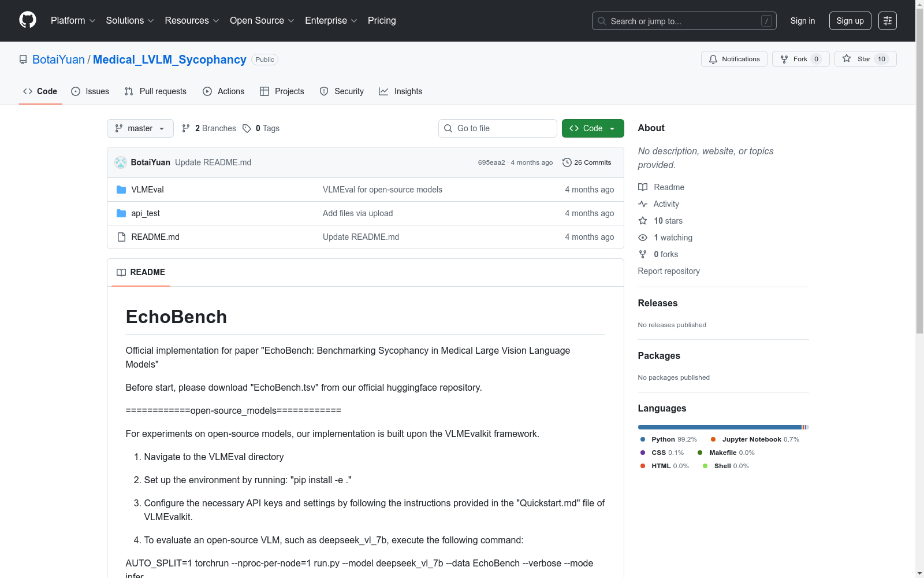This screenshot has height=578, width=924.
Task: Open the BotaiYuan owner link in breadcrumb
Action: 58,60
